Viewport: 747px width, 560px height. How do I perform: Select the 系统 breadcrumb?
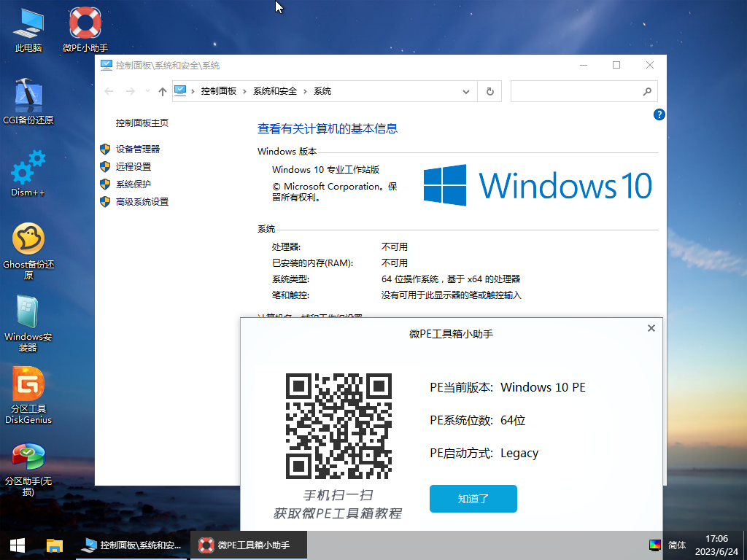tap(322, 91)
